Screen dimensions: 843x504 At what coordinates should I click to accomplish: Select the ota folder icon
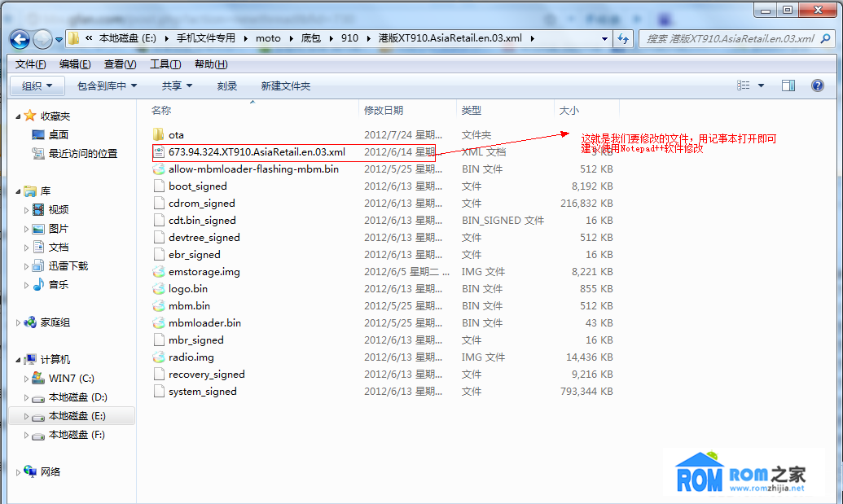click(x=159, y=134)
